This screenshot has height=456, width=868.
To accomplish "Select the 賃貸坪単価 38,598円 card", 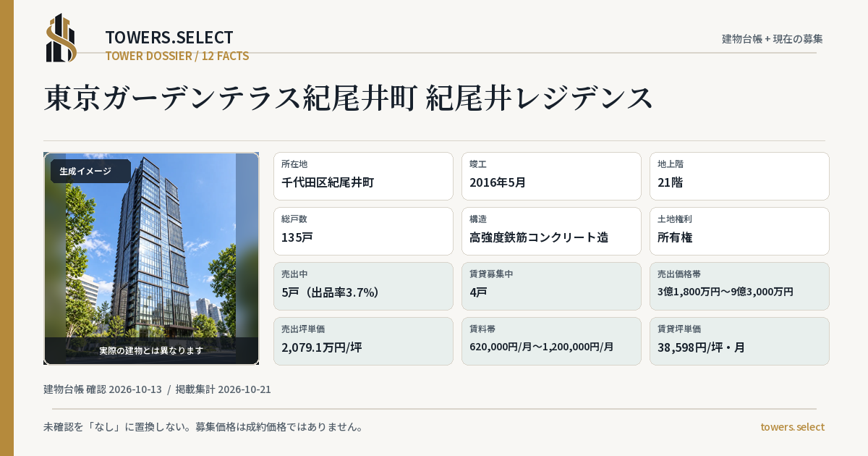I will (739, 341).
